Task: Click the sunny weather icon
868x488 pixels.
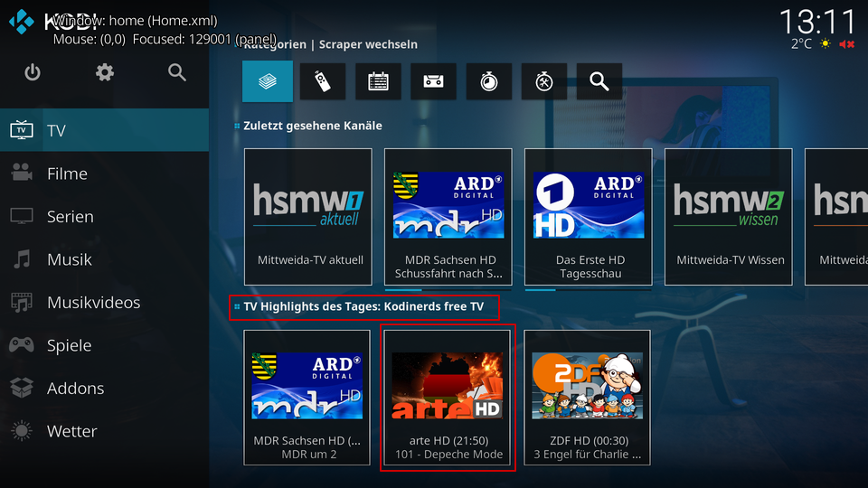Action: 826,43
